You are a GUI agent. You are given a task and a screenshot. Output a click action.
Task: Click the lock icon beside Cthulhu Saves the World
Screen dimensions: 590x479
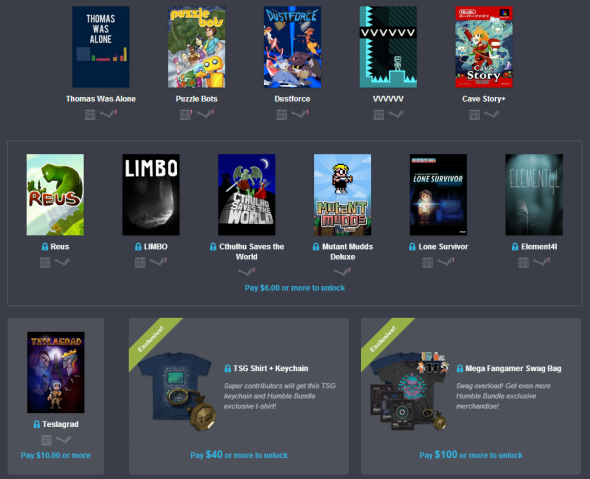213,247
